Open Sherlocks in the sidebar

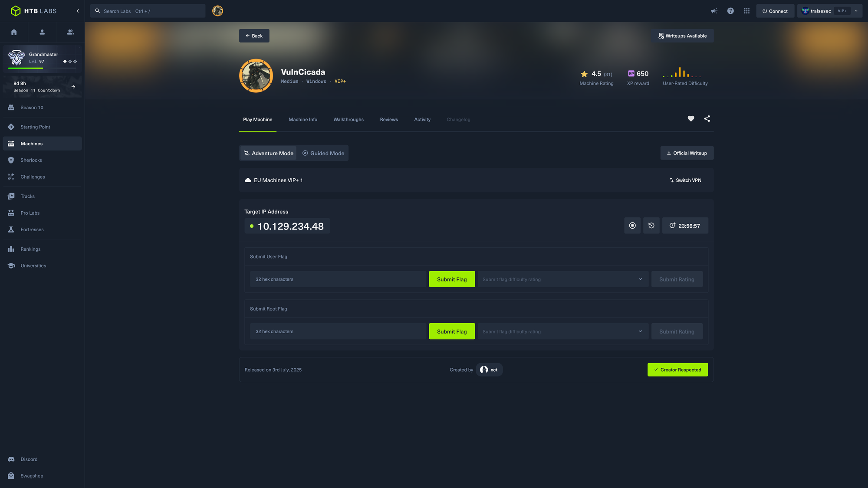[x=42, y=160]
